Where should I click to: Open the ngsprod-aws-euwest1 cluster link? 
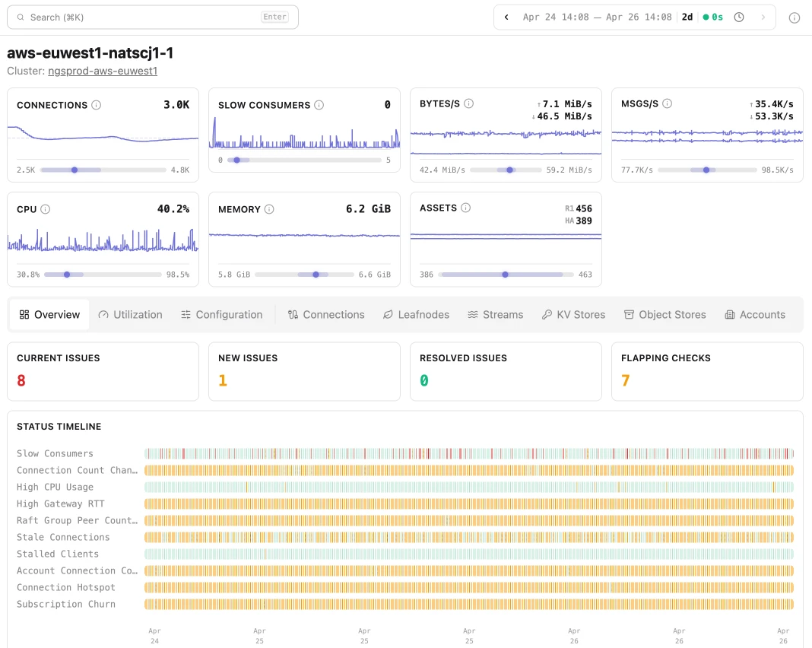tap(102, 71)
